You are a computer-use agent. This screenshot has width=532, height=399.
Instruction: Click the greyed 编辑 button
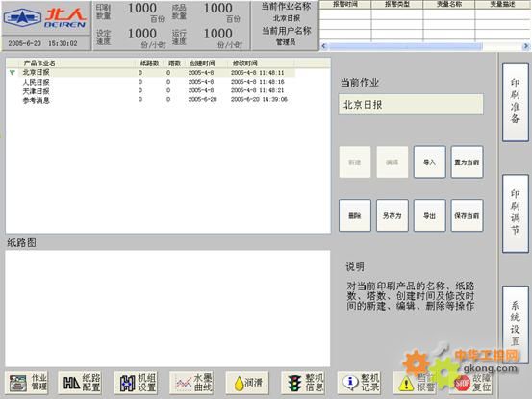(x=393, y=162)
